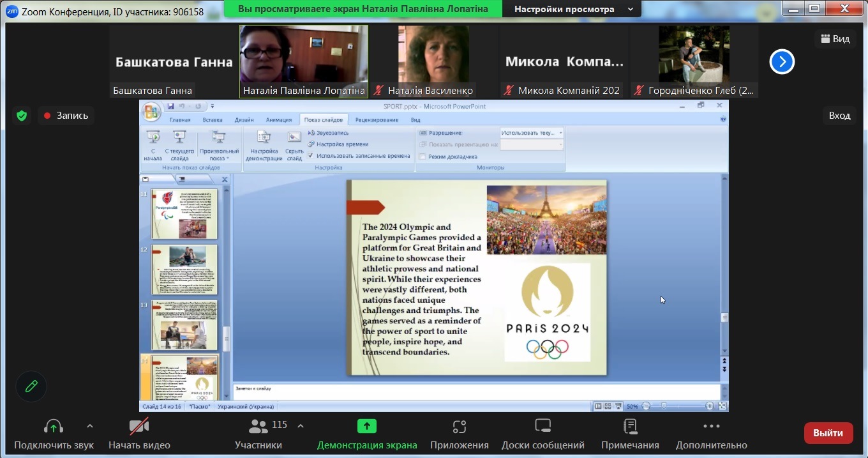Open the 'Рецензирование' ribbon tab
Screen dimensions: 868x458
(377, 119)
